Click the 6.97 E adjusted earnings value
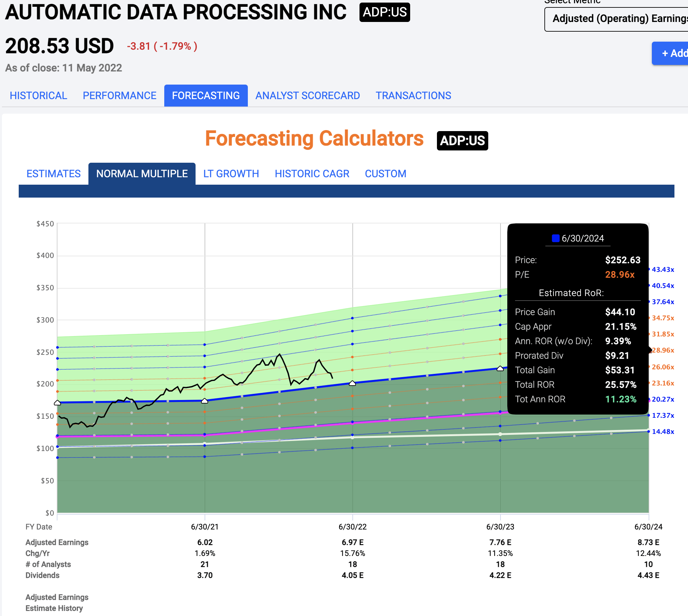The width and height of the screenshot is (688, 616). click(x=352, y=542)
